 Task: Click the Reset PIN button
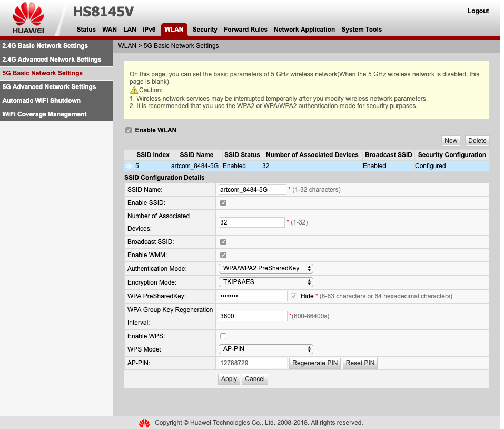click(x=360, y=363)
